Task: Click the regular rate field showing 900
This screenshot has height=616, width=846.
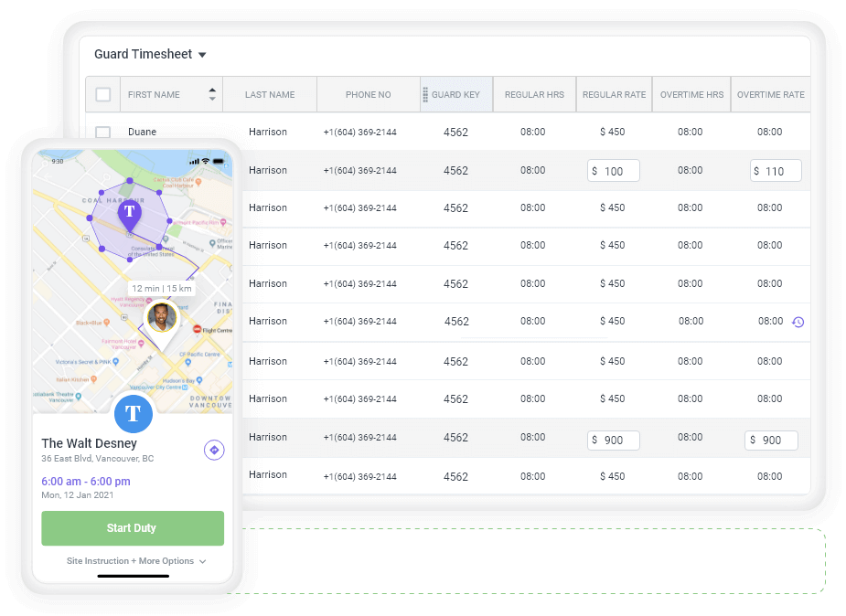Action: 614,441
